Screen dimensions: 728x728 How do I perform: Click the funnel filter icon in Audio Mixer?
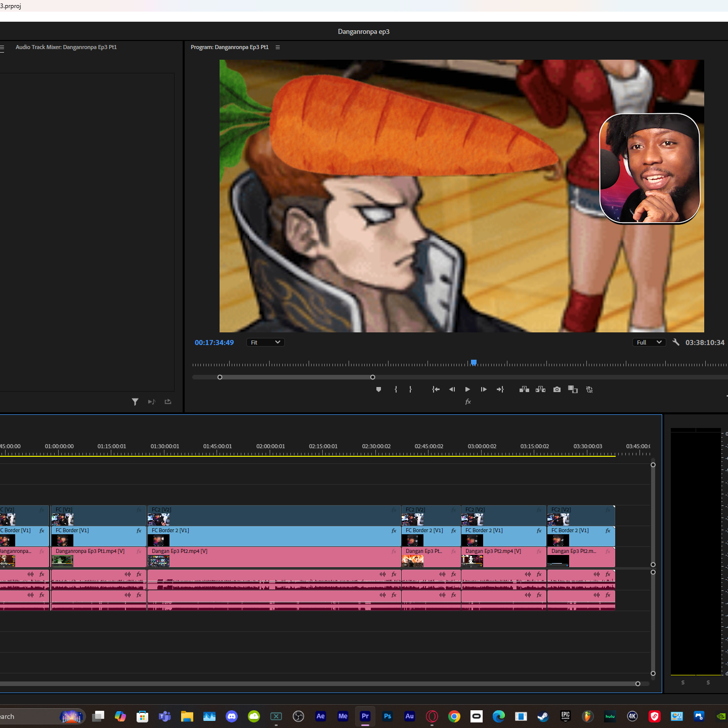point(135,402)
